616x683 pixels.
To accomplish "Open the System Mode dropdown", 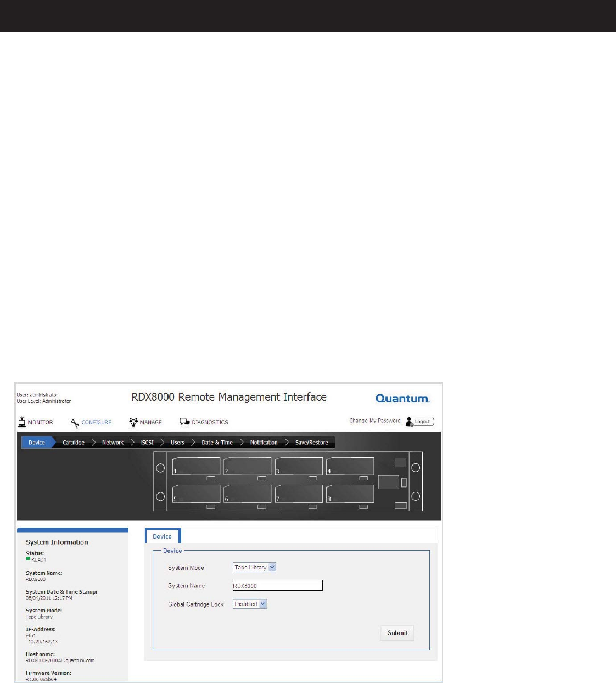I will tap(254, 567).
